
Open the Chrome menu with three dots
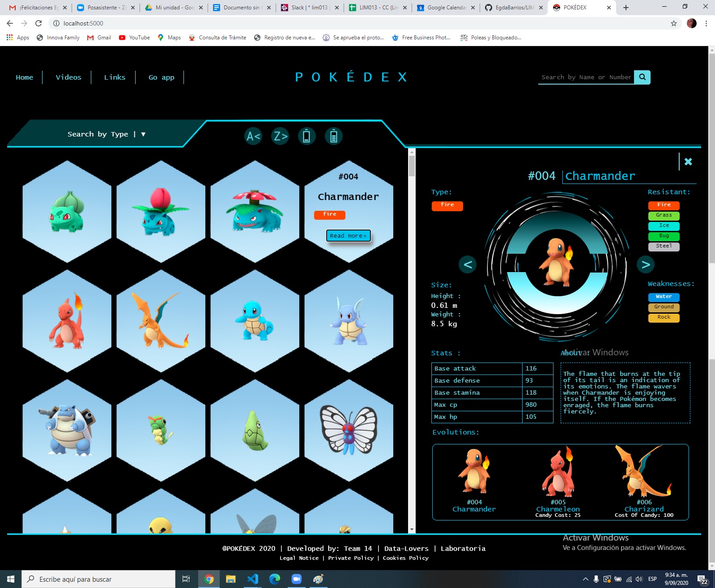click(706, 23)
